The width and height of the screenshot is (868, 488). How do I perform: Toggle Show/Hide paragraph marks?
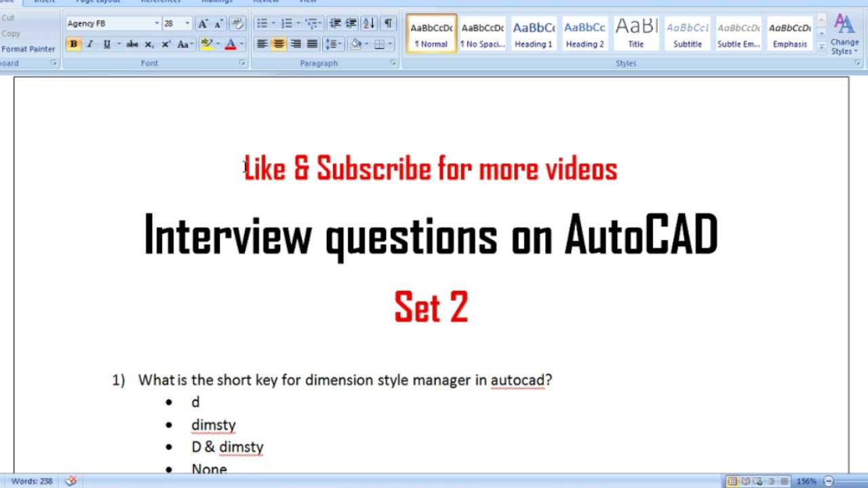[x=388, y=24]
